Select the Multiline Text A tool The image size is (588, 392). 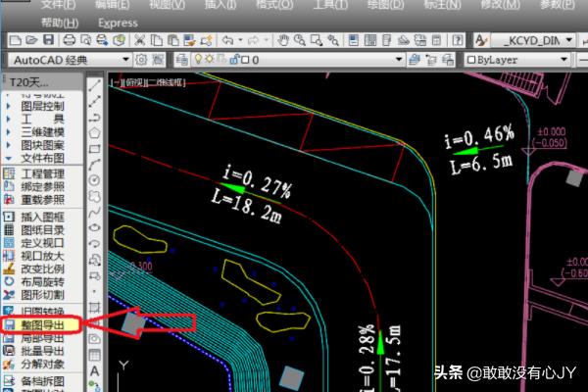coord(94,371)
